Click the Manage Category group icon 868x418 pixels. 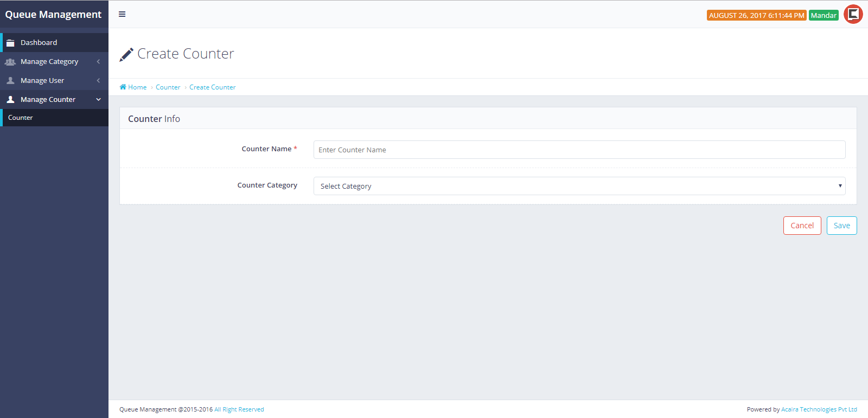pos(10,62)
